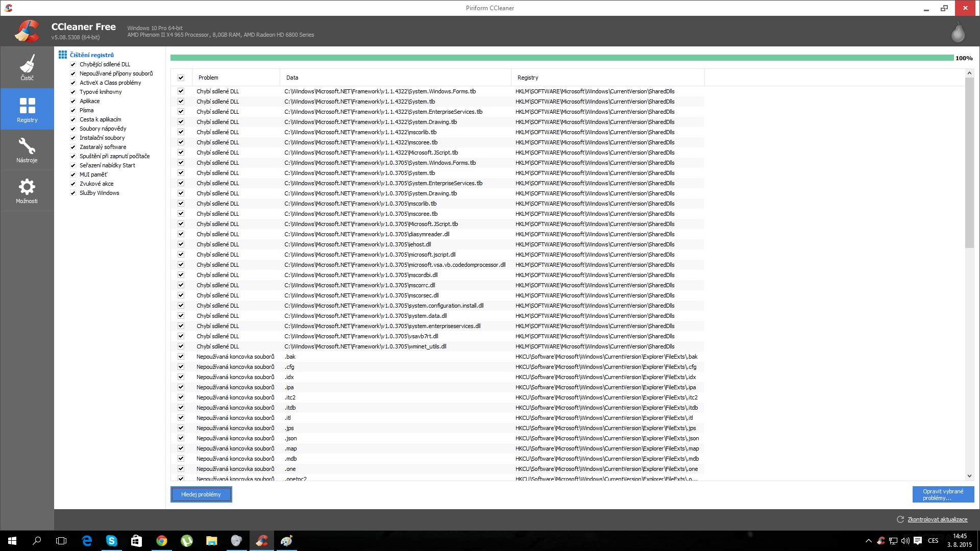Click the Opravit vybrané problémy button
The image size is (980, 551).
943,494
